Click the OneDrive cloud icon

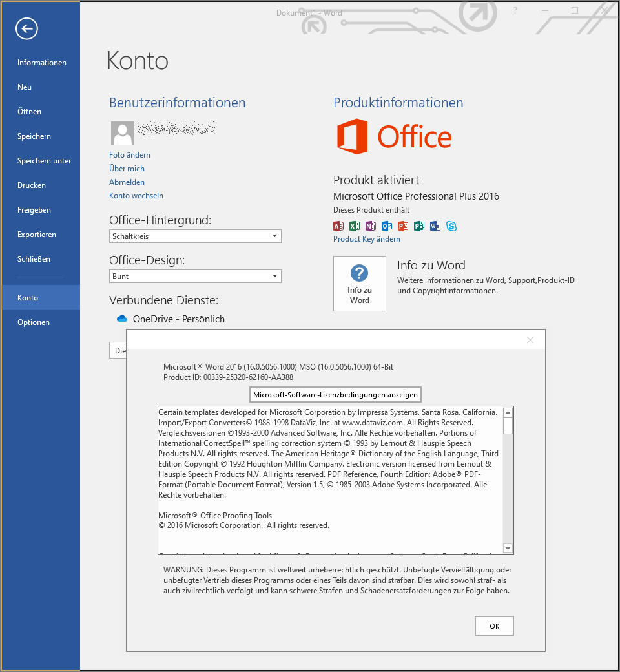(x=122, y=319)
